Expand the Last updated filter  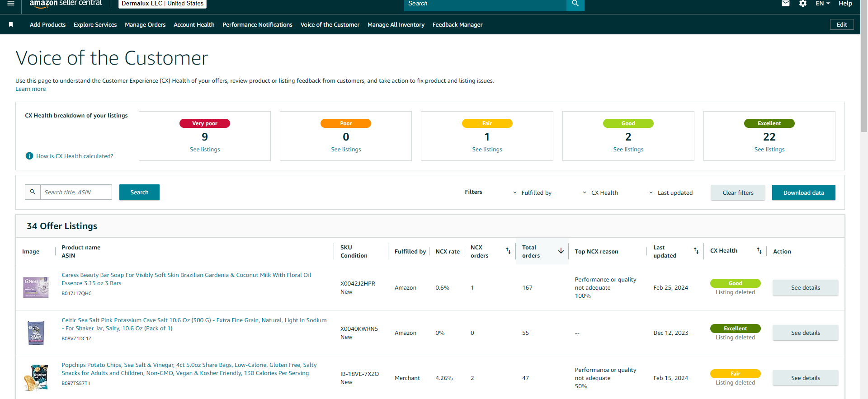(x=671, y=192)
